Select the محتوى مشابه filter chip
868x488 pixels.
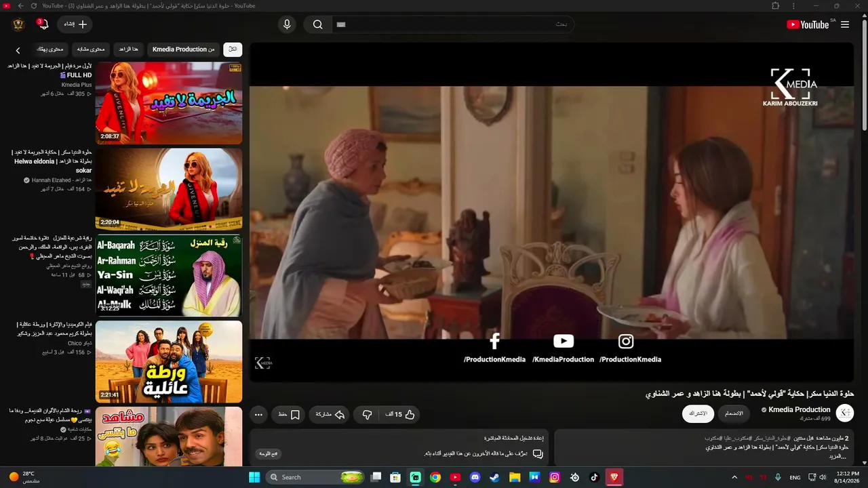click(x=91, y=49)
